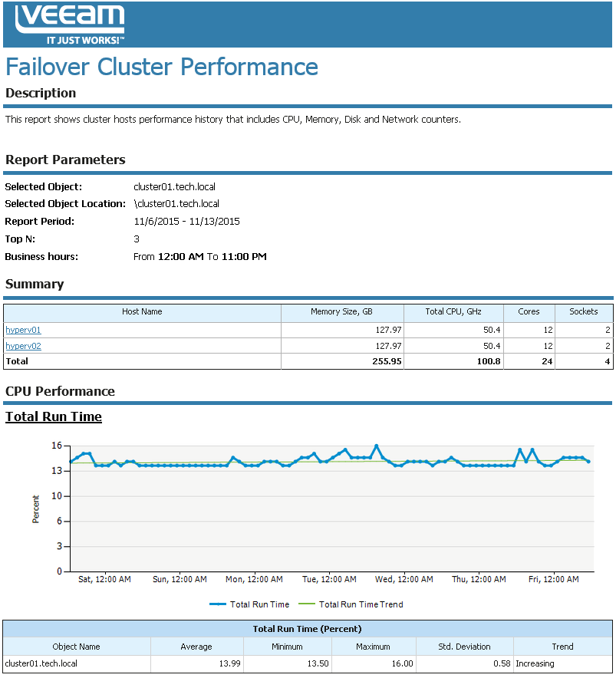
Task: Open the hyperv01 host link
Action: pos(23,330)
